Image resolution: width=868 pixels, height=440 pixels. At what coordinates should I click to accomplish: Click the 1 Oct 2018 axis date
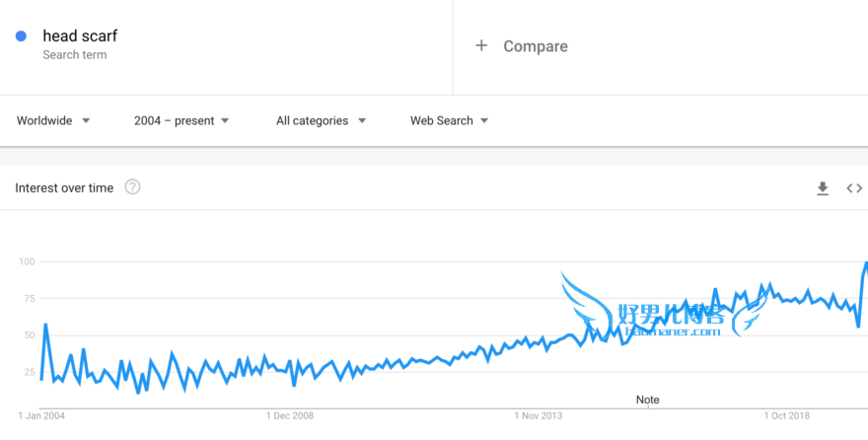coord(787,415)
